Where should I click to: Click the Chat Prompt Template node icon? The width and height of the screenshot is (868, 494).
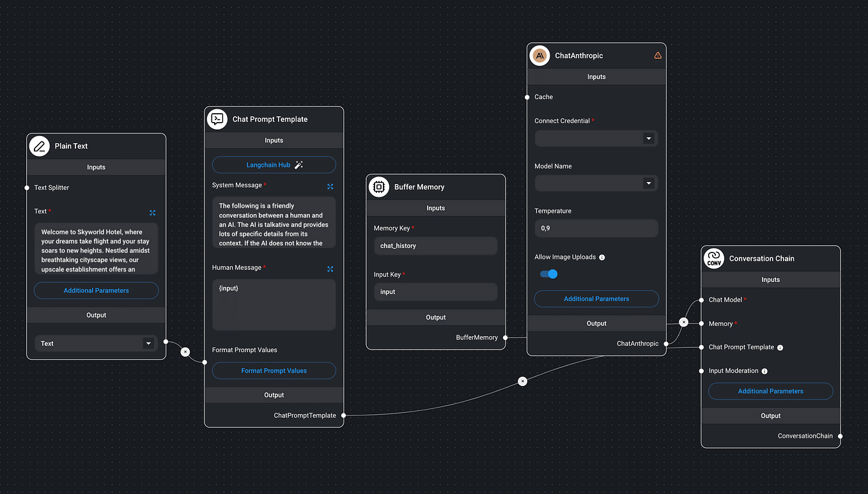217,120
